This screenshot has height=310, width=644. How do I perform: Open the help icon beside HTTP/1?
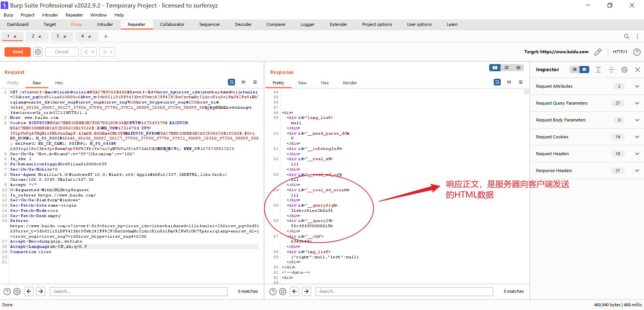[637, 52]
